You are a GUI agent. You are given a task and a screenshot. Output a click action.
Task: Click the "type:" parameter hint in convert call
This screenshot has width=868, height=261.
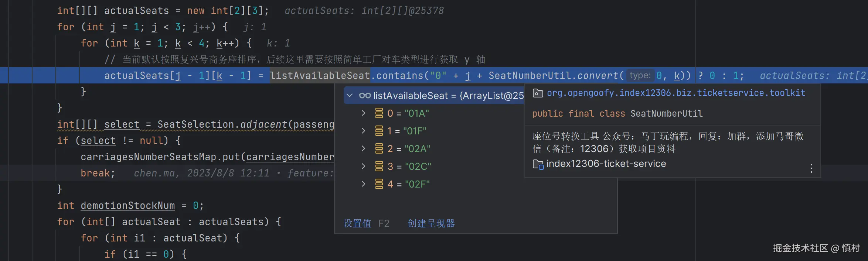pyautogui.click(x=640, y=76)
